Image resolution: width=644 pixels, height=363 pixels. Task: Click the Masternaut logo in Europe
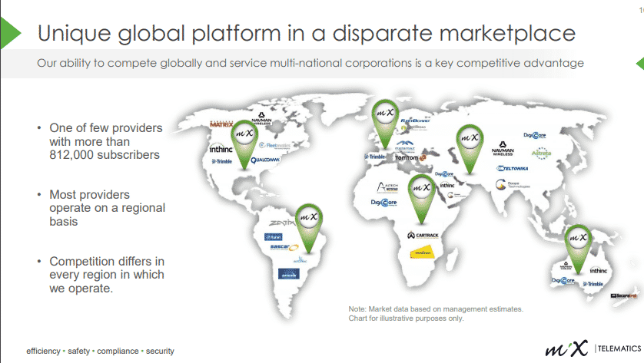point(405,146)
